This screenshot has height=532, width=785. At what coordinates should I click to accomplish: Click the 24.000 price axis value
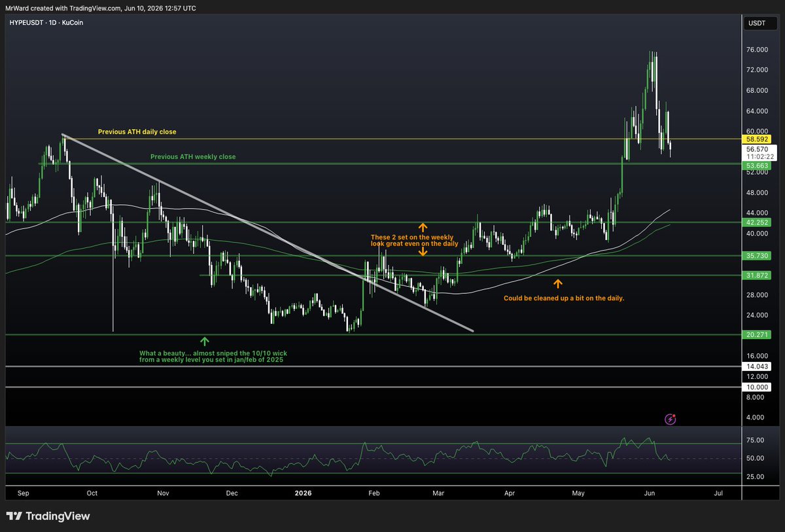(757, 315)
